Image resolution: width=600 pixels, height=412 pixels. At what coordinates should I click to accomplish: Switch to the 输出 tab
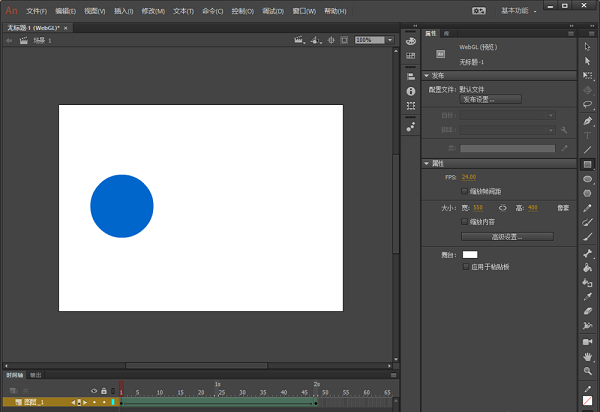pyautogui.click(x=36, y=374)
